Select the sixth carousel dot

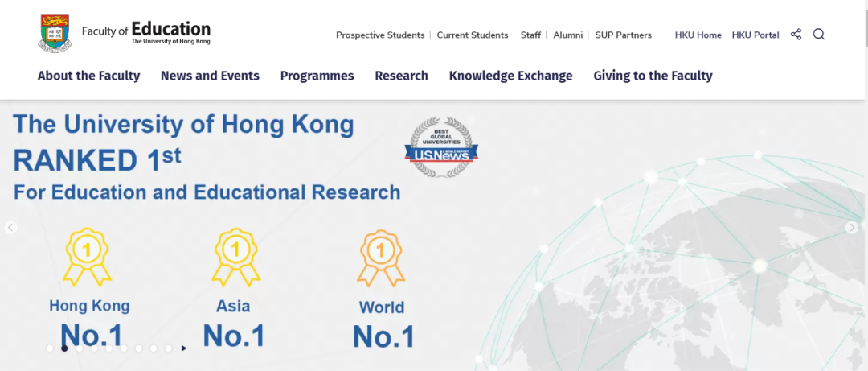coord(124,348)
